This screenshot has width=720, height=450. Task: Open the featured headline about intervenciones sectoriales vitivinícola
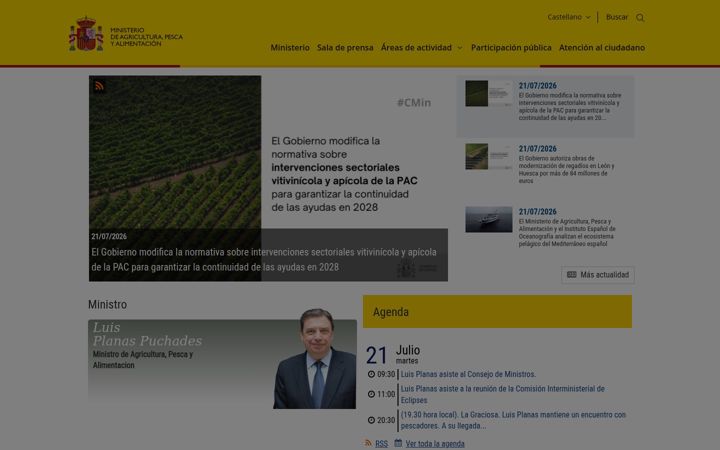264,259
